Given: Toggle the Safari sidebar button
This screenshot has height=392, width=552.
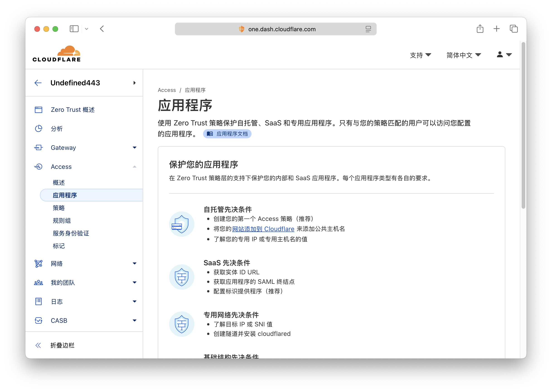Looking at the screenshot, I should click(74, 29).
